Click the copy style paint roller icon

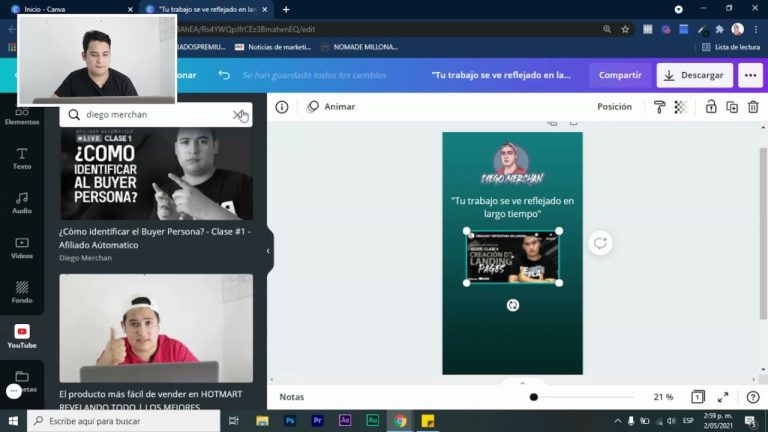659,107
